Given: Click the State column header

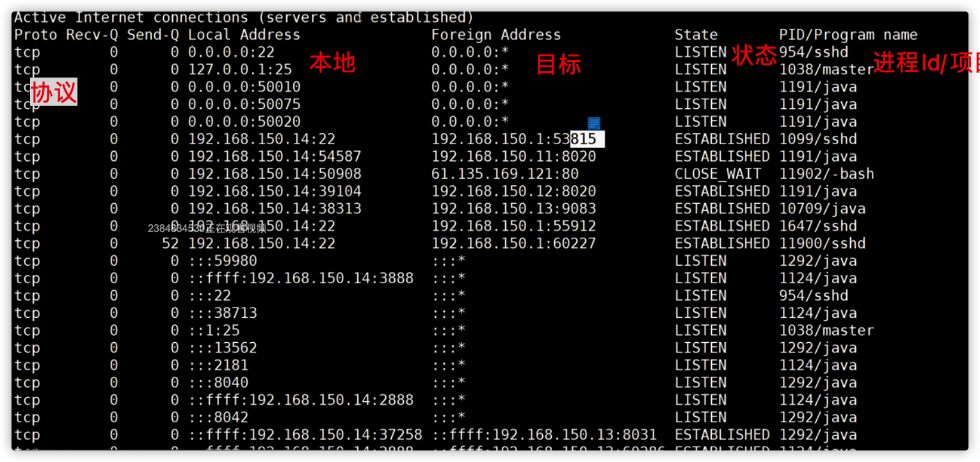Looking at the screenshot, I should click(x=696, y=35).
